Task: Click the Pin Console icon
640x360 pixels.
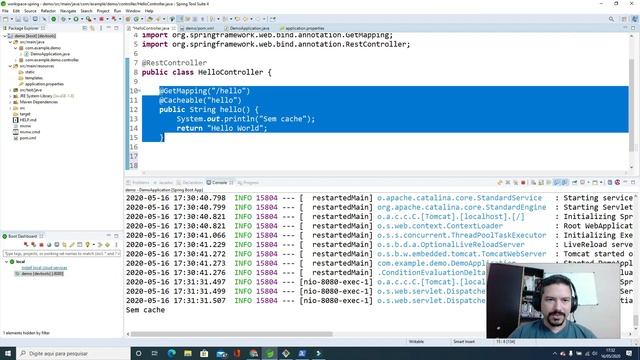Action: coord(574,182)
